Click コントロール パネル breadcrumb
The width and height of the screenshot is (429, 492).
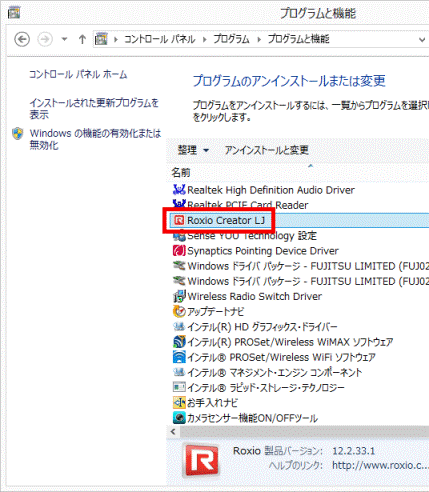click(159, 39)
